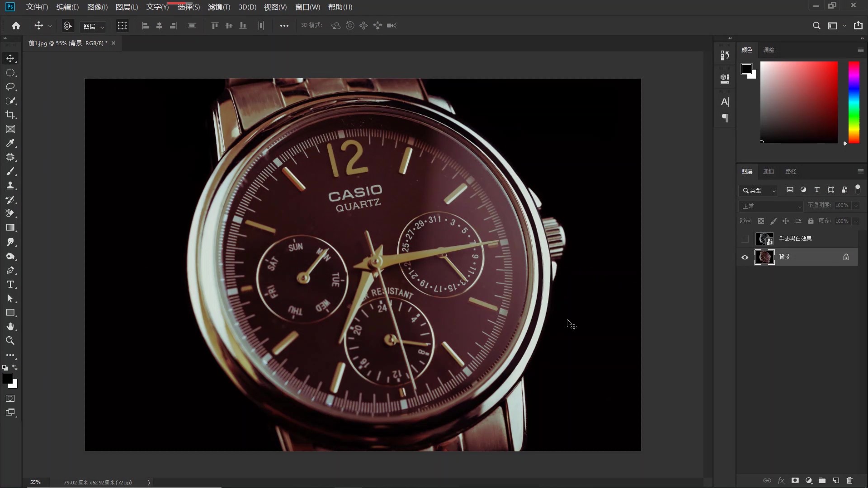Click the 调整 panel tab
868x488 pixels.
769,50
